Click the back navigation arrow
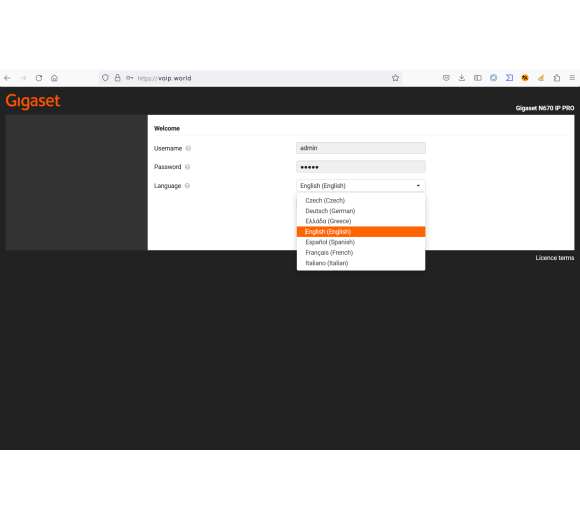The height and width of the screenshot is (520, 580). tap(7, 78)
